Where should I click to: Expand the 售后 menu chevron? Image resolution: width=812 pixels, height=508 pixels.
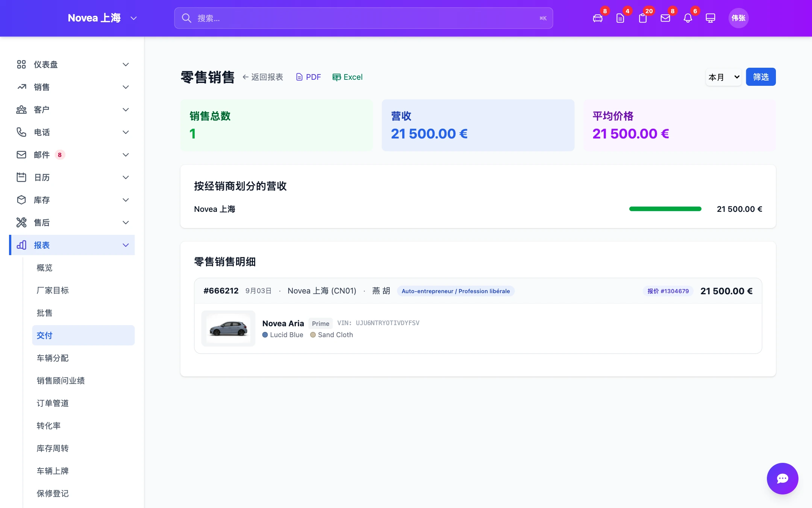[126, 222]
